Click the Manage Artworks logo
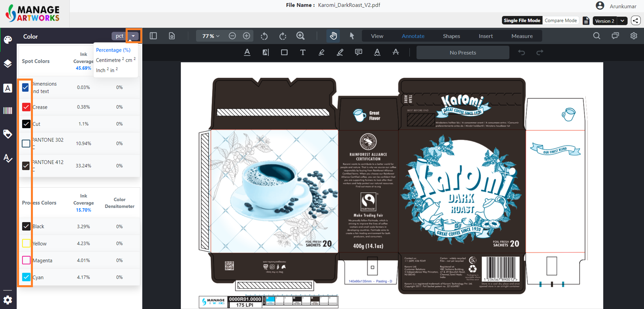 [x=32, y=13]
